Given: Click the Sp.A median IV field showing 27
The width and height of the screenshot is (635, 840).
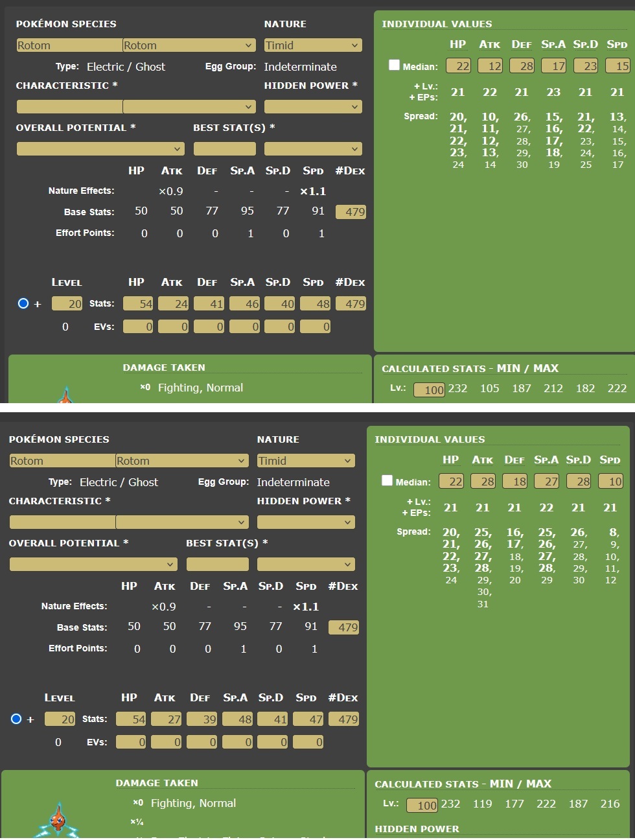Looking at the screenshot, I should coord(547,482).
